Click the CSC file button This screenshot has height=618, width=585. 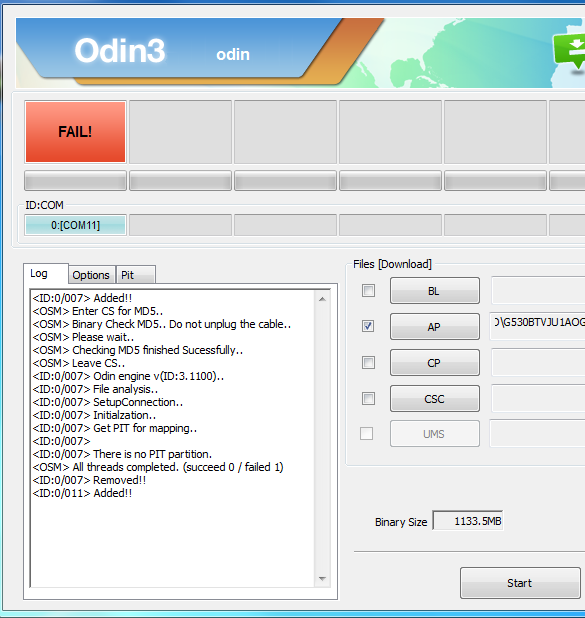click(x=435, y=398)
